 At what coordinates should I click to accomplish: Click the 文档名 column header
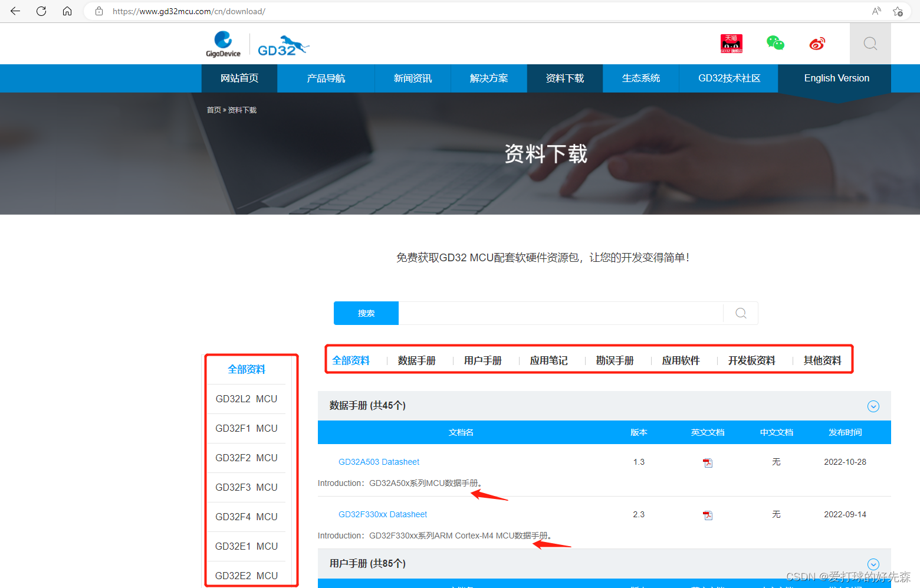tap(461, 432)
